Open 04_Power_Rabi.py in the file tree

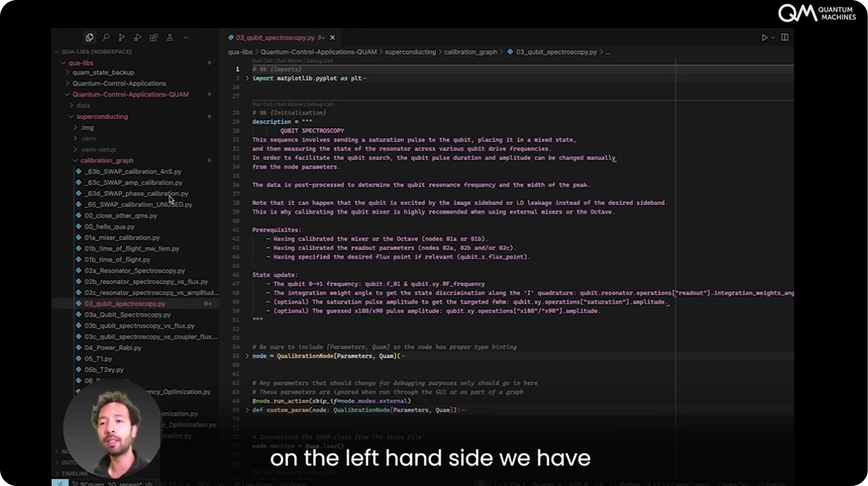(113, 348)
